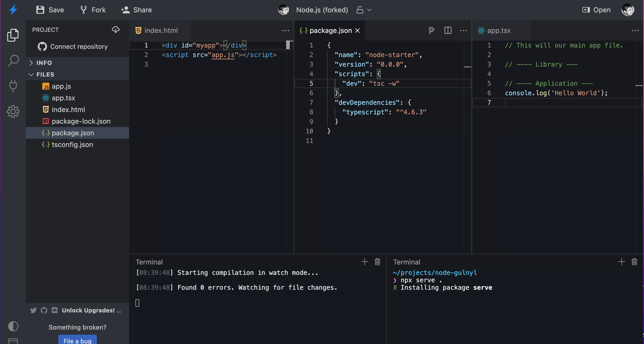644x344 pixels.
Task: Click the cloud download project icon
Action: coord(116,29)
